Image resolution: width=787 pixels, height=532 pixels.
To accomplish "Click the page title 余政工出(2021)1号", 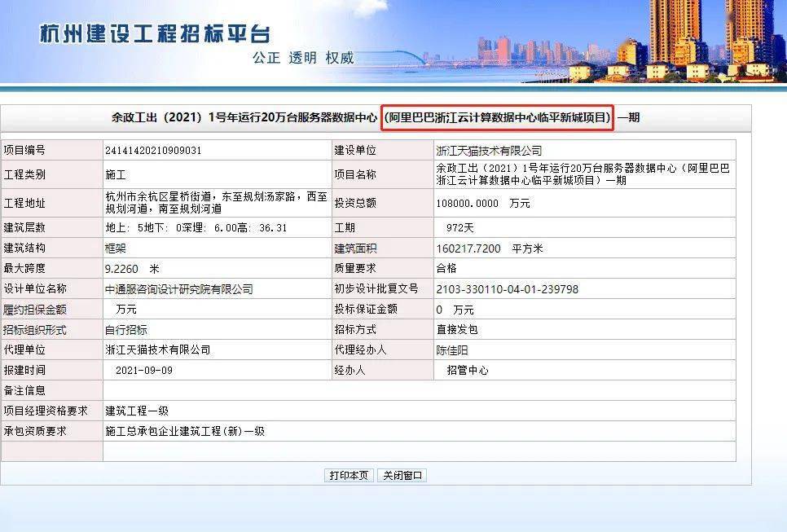I will click(x=376, y=117).
